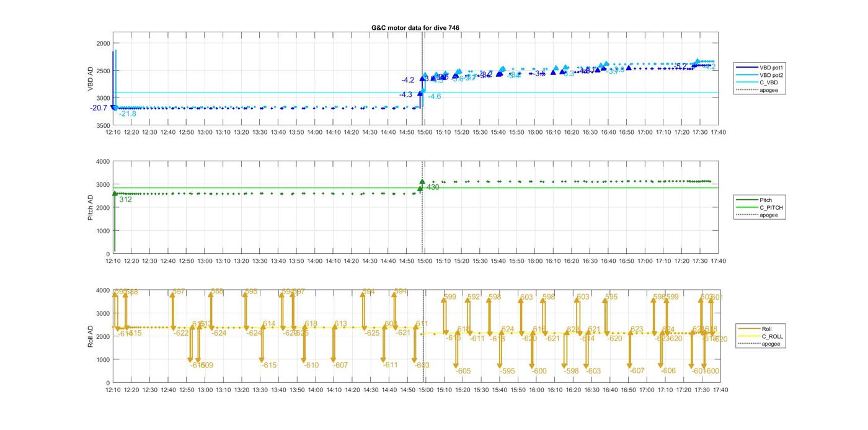The height and width of the screenshot is (430, 868).
Task: Click the "2000" tick on the VBD AD axis
Action: [103, 43]
